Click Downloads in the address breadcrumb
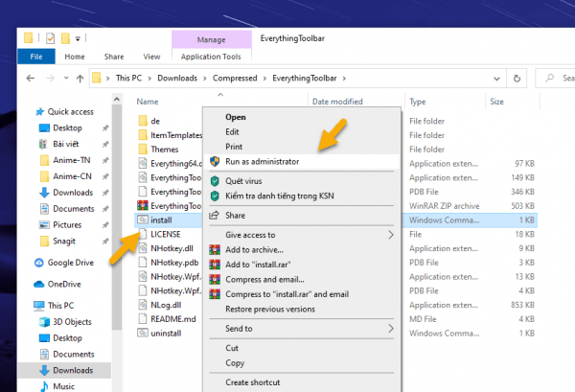575x392 pixels. tap(177, 78)
